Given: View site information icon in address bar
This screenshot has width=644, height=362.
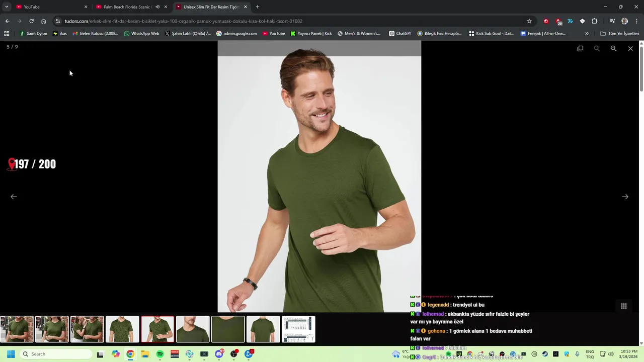Looking at the screenshot, I should (58, 21).
